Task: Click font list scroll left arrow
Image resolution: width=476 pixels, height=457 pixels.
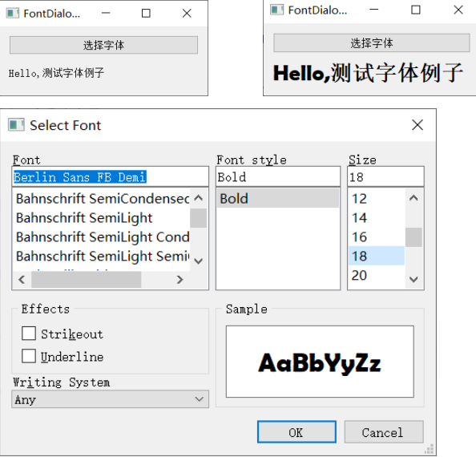Action: [x=22, y=279]
